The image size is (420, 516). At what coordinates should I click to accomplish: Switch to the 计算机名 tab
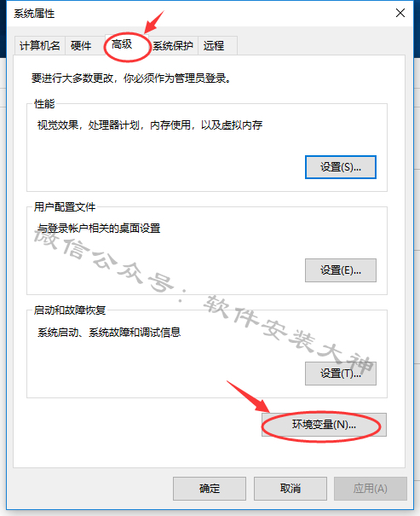(40, 45)
